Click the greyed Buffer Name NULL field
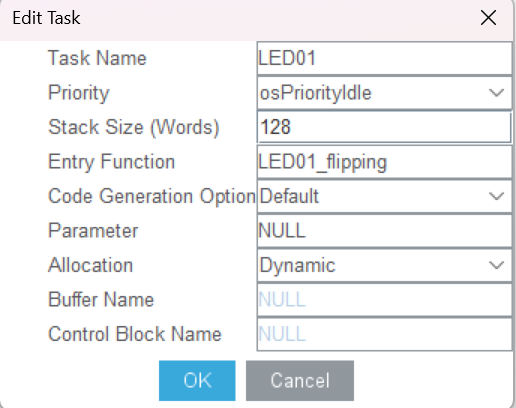Screen dimensions: 516x408 (x=384, y=300)
